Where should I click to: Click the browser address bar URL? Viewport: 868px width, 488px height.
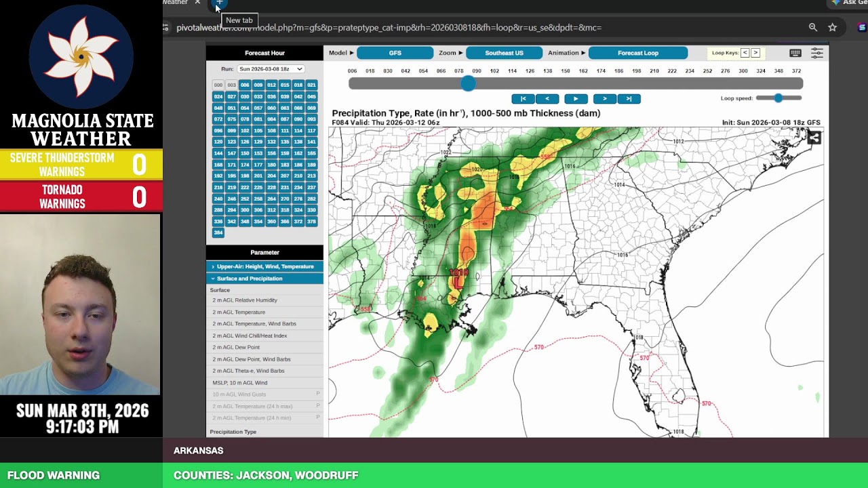389,27
